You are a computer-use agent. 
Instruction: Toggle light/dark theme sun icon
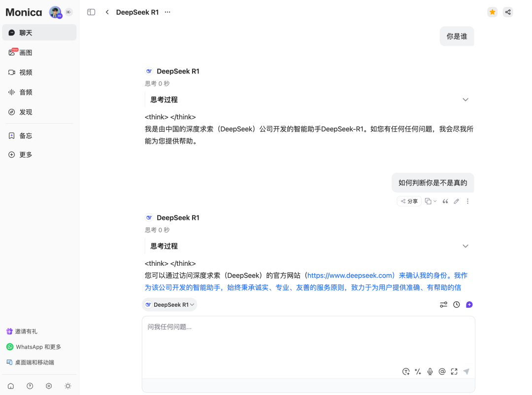68,386
